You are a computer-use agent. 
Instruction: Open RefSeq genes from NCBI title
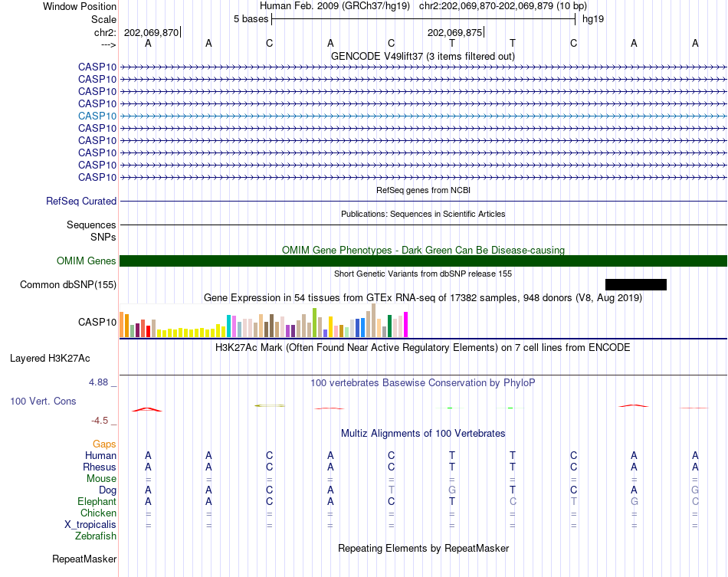click(x=423, y=190)
